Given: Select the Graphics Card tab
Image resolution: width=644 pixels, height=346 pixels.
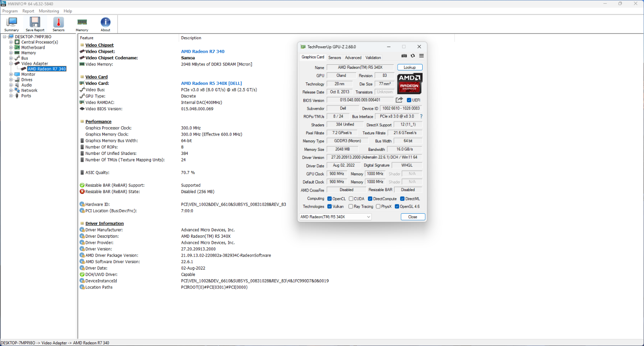Looking at the screenshot, I should pyautogui.click(x=313, y=57).
